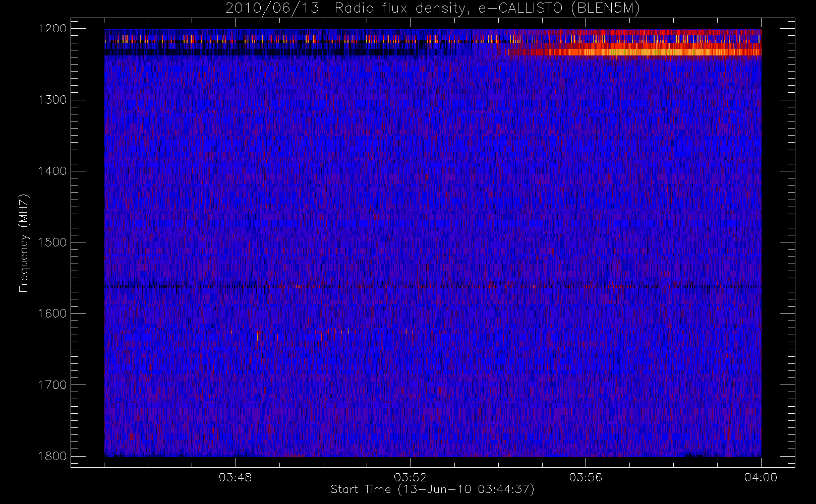Screen dimensions: 816x504
Task: Click the 03:48 time axis label
Action: (235, 477)
